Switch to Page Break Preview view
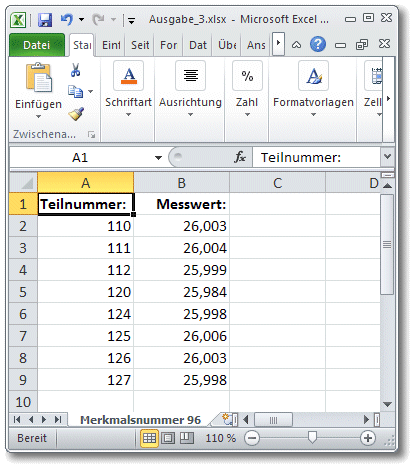This screenshot has width=414, height=468. tap(187, 438)
